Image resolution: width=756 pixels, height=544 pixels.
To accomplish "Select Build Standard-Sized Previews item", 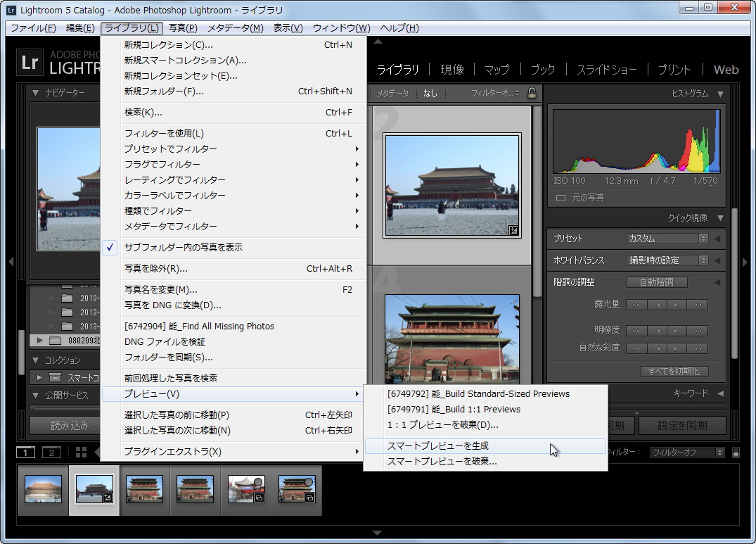I will 485,394.
